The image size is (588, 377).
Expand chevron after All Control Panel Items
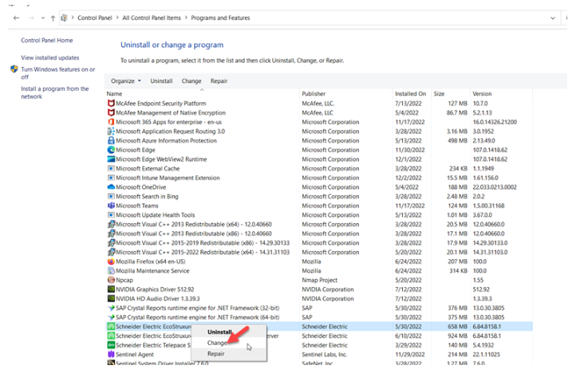pyautogui.click(x=186, y=18)
